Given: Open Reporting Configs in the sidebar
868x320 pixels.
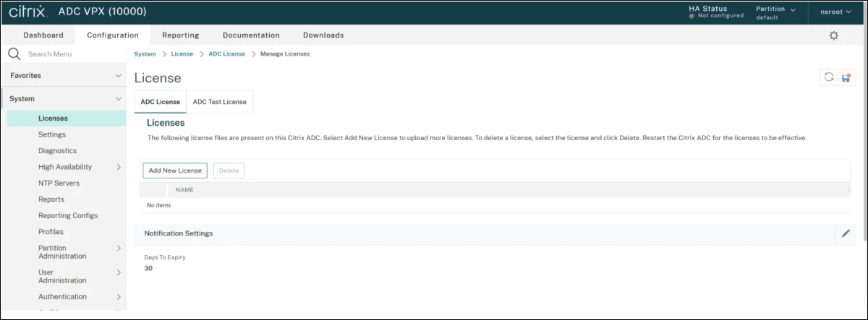Looking at the screenshot, I should 68,216.
